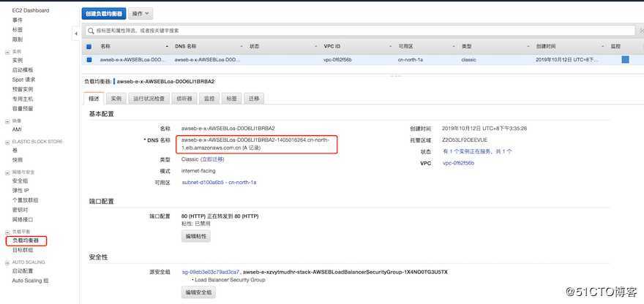Open AMI in the sidebar

[17, 129]
